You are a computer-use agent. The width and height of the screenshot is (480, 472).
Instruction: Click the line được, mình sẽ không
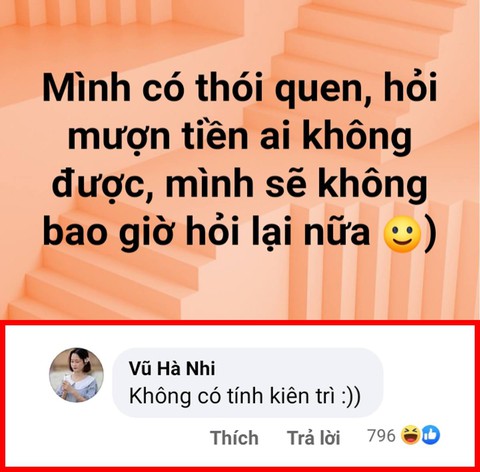click(x=240, y=185)
